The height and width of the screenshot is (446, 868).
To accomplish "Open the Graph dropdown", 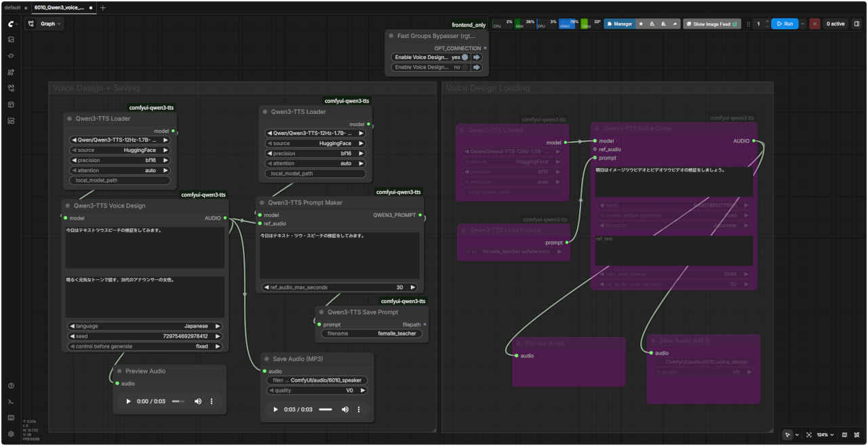I will pos(45,24).
